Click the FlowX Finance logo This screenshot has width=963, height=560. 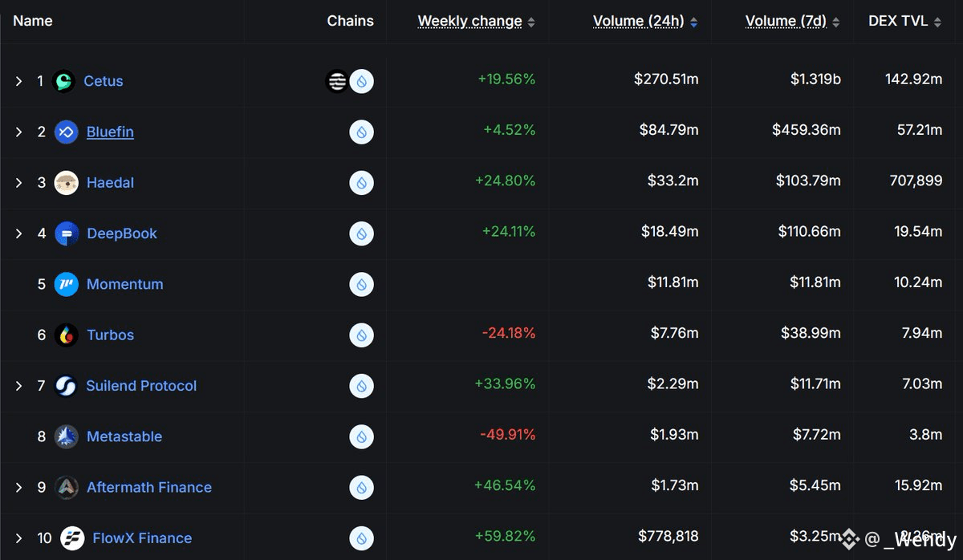(72, 538)
